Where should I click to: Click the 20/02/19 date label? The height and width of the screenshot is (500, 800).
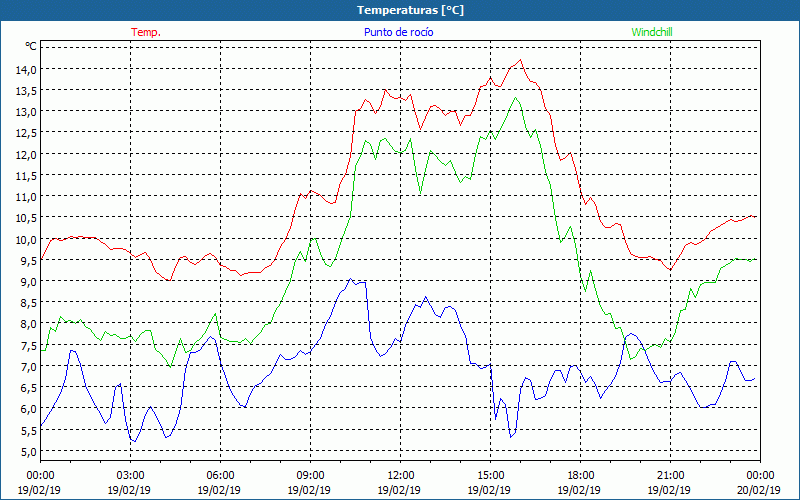(x=759, y=490)
